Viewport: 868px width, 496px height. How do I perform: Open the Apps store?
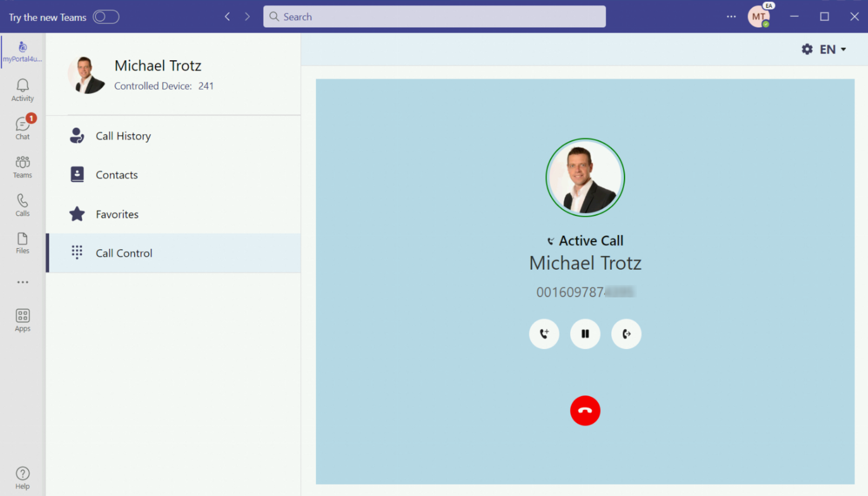(22, 320)
